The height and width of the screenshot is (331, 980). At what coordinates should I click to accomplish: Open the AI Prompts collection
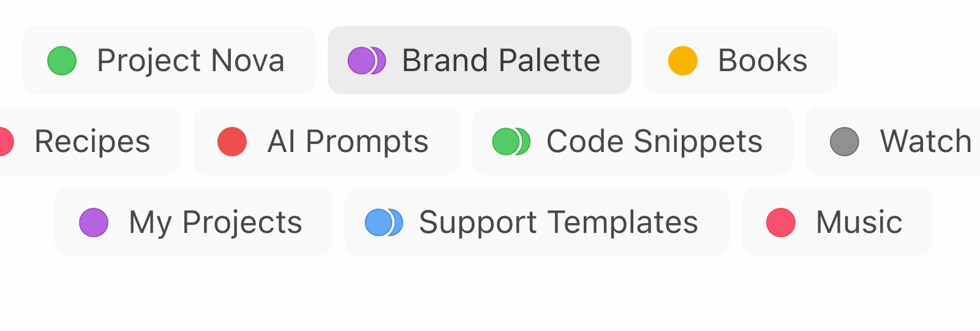(326, 141)
